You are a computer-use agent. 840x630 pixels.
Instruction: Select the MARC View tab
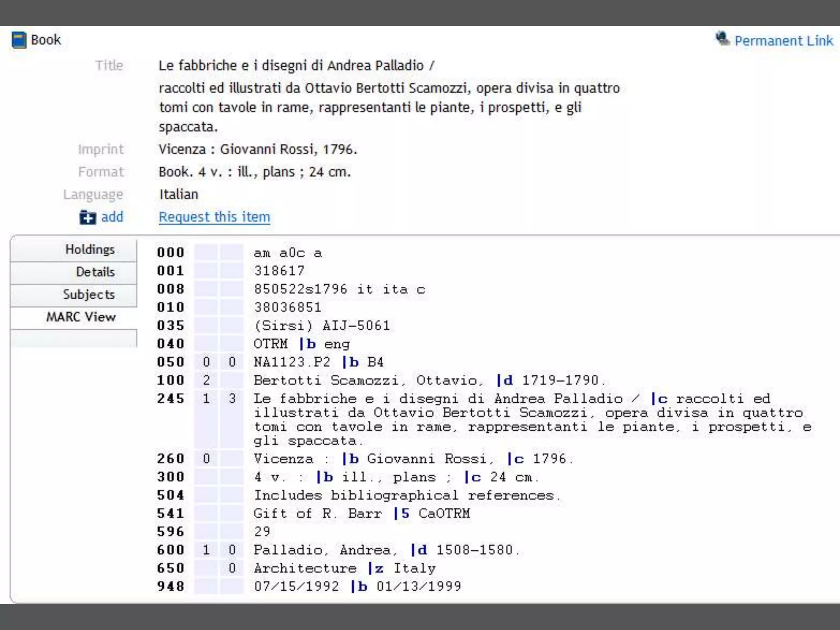(x=81, y=317)
